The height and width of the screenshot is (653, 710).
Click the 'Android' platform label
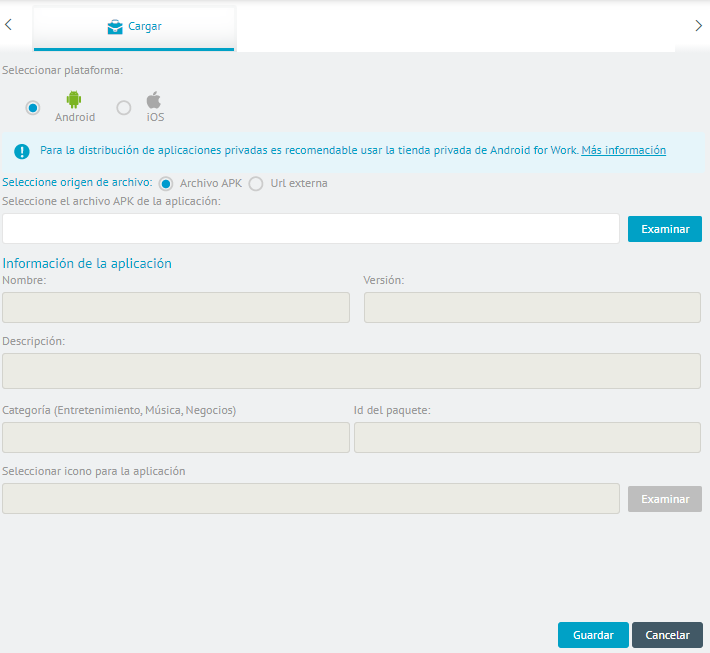click(x=75, y=117)
